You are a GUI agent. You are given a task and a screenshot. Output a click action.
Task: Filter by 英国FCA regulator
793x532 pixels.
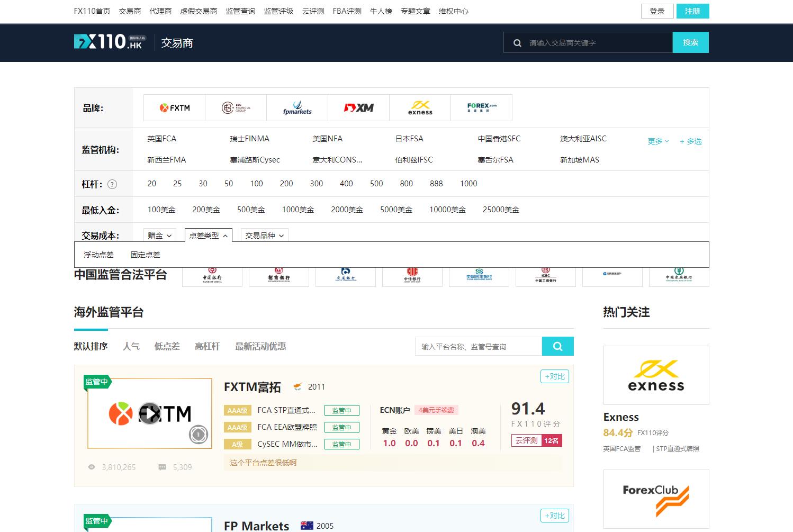[x=162, y=139]
